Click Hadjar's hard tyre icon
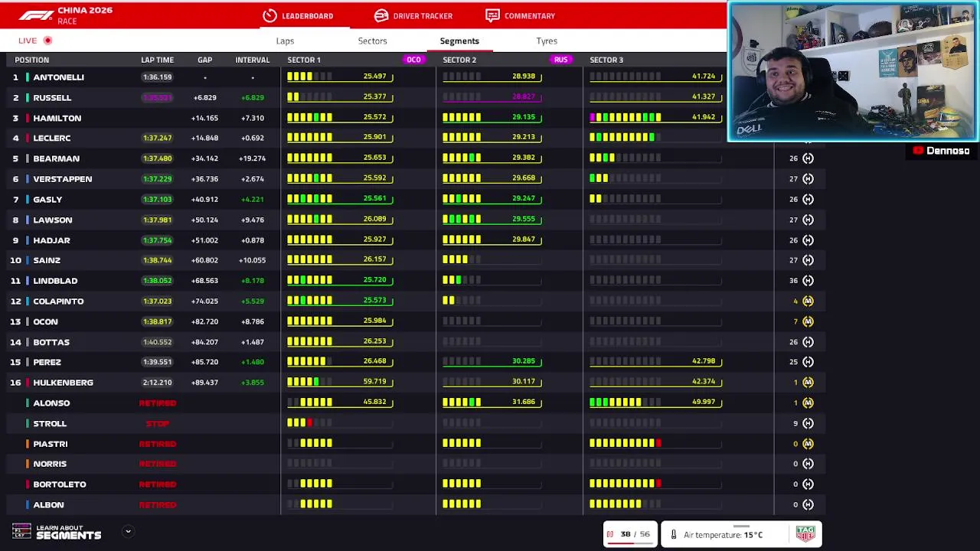Image resolution: width=980 pixels, height=551 pixels. point(808,240)
